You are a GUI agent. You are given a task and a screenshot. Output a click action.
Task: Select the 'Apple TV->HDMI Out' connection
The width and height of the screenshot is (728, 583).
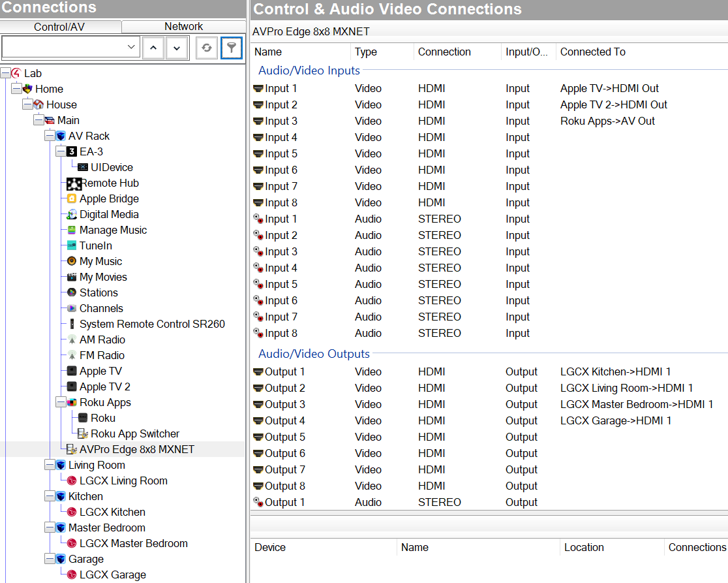coord(610,88)
